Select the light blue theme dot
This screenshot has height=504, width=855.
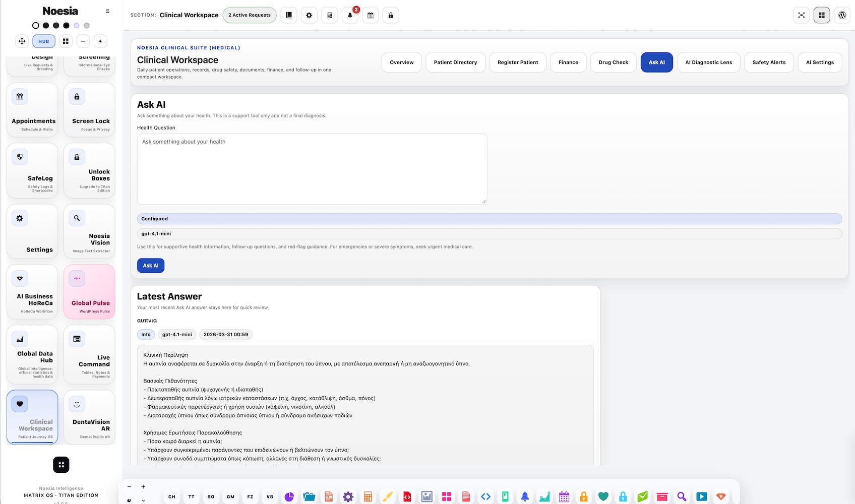[76, 25]
